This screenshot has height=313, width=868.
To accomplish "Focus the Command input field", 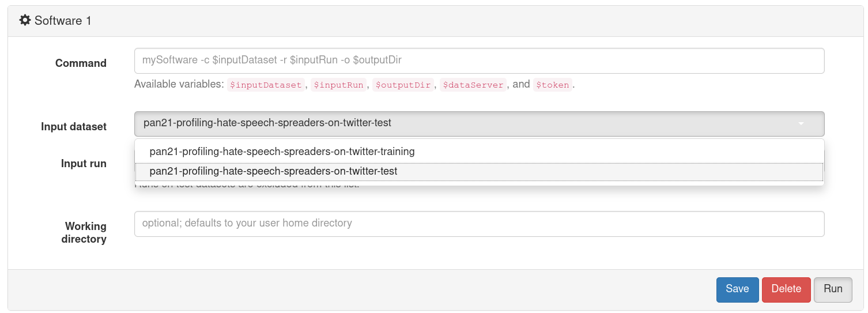I will tap(479, 61).
